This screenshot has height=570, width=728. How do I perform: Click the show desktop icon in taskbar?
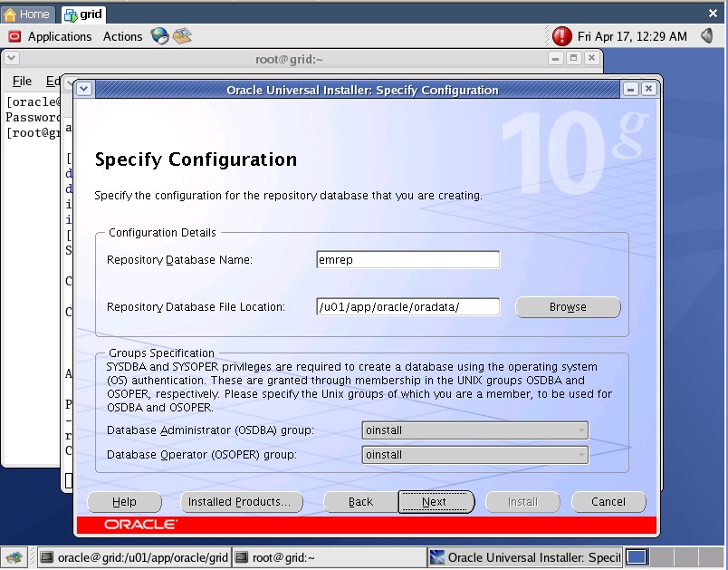pyautogui.click(x=14, y=557)
